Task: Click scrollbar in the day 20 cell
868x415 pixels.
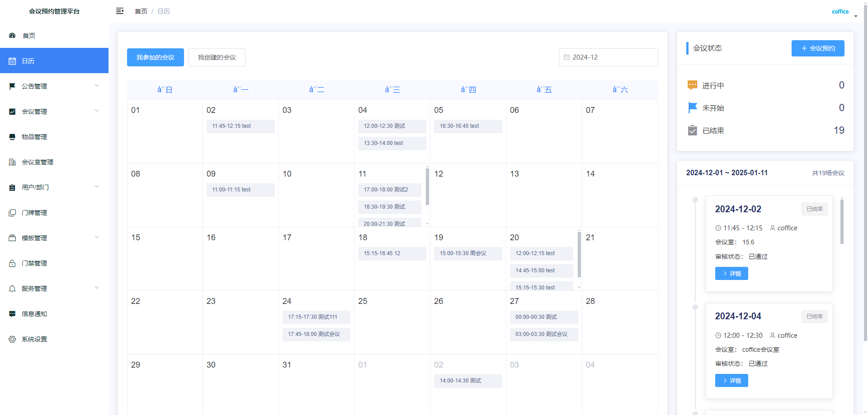Action: click(579, 254)
